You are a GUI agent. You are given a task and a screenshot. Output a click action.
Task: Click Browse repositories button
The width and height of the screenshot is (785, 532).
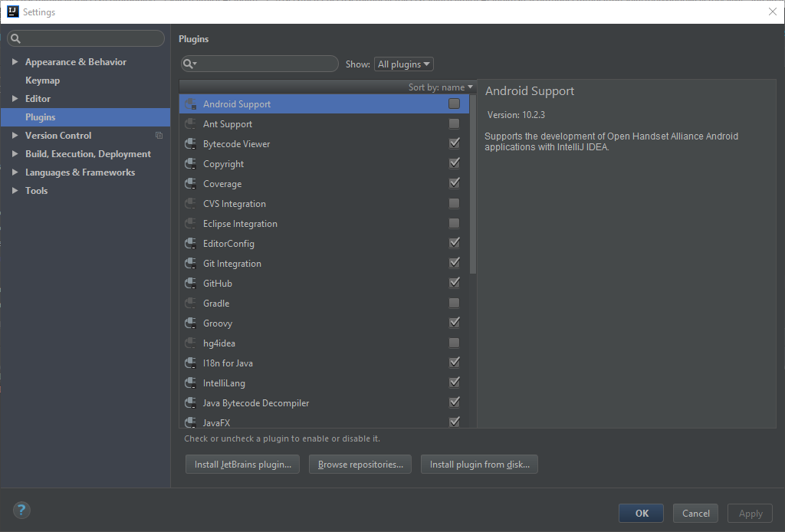[360, 465]
